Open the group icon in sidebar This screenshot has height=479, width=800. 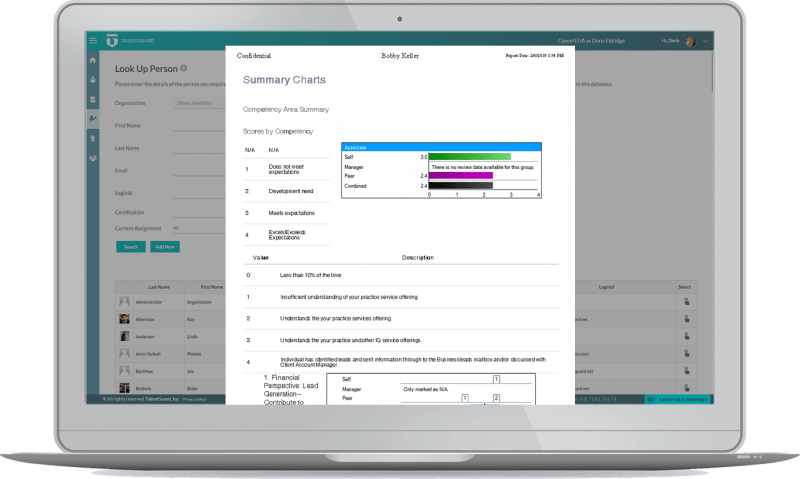(x=93, y=158)
